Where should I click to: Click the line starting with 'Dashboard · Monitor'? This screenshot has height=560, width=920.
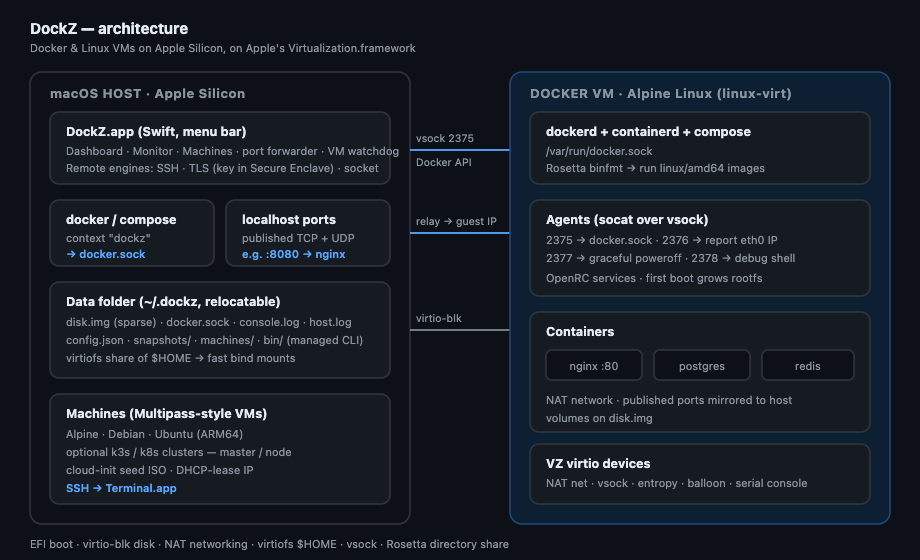232,151
